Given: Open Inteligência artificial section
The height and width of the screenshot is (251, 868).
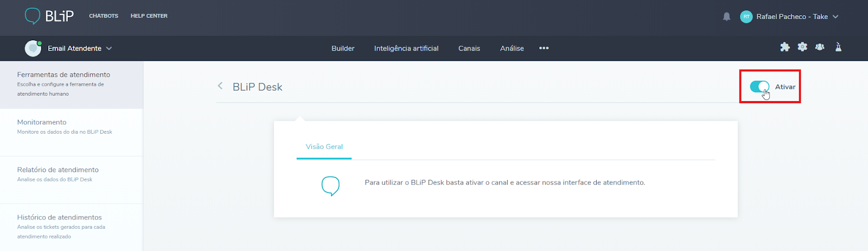Looking at the screenshot, I should tap(406, 48).
